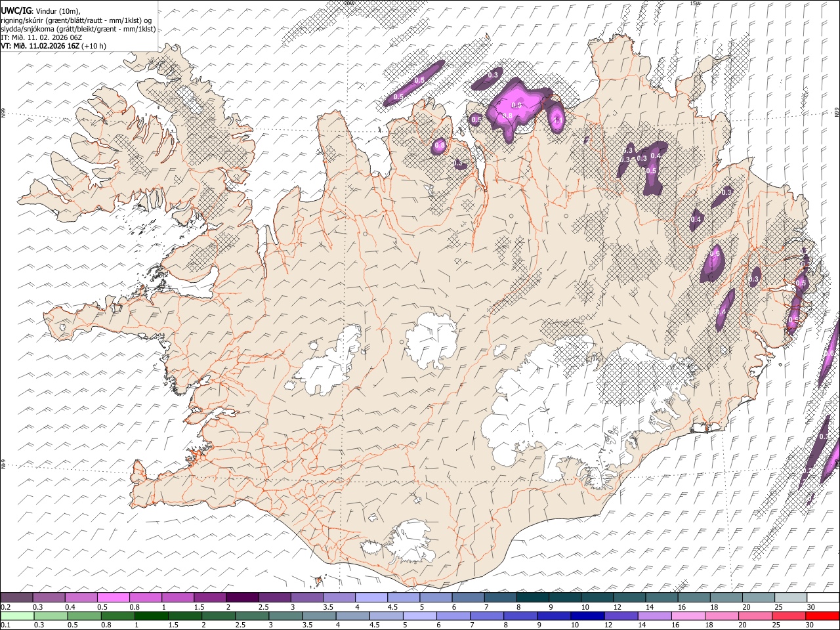Pick the lower legend swatch between 0.3 and 0.5

(51, 616)
